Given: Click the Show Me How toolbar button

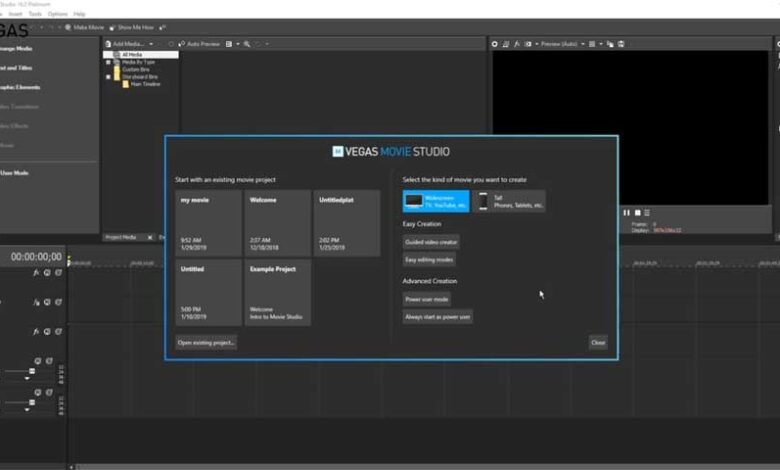Looking at the screenshot, I should coord(132,27).
